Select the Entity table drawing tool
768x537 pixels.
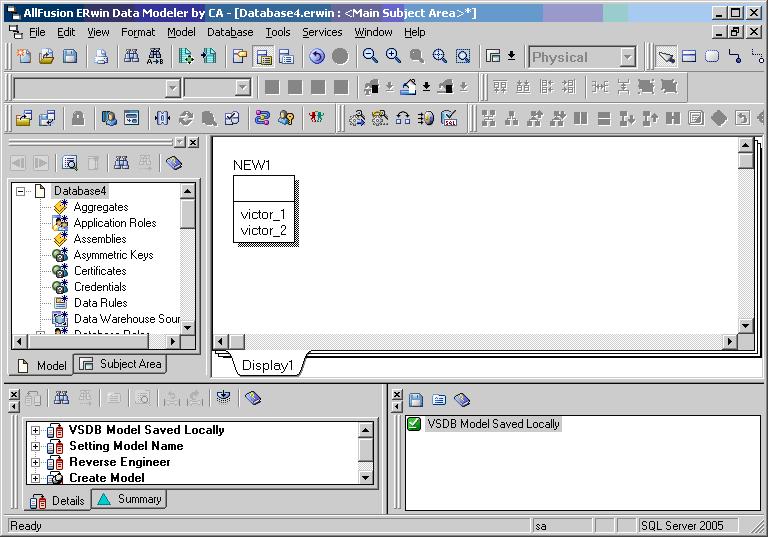[x=689, y=56]
